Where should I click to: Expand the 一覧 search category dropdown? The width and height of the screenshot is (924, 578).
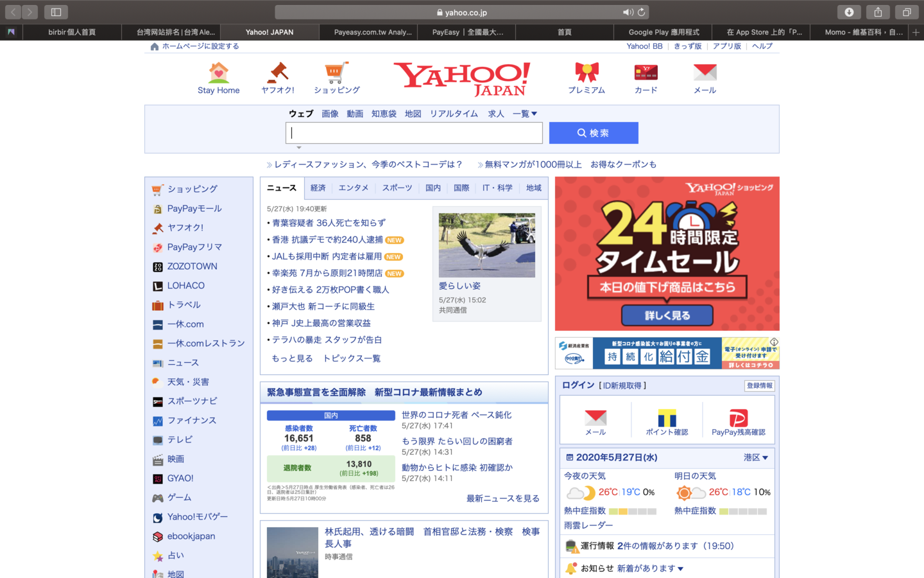pyautogui.click(x=525, y=114)
